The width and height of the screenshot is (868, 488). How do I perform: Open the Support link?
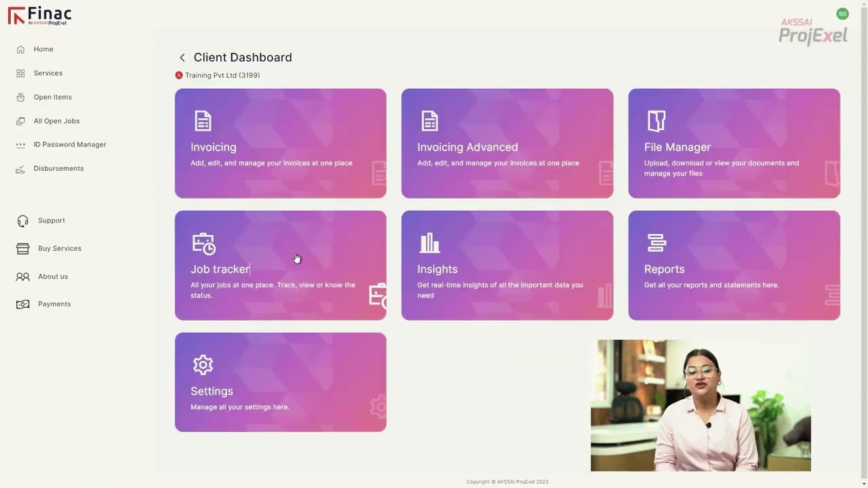tap(52, 220)
